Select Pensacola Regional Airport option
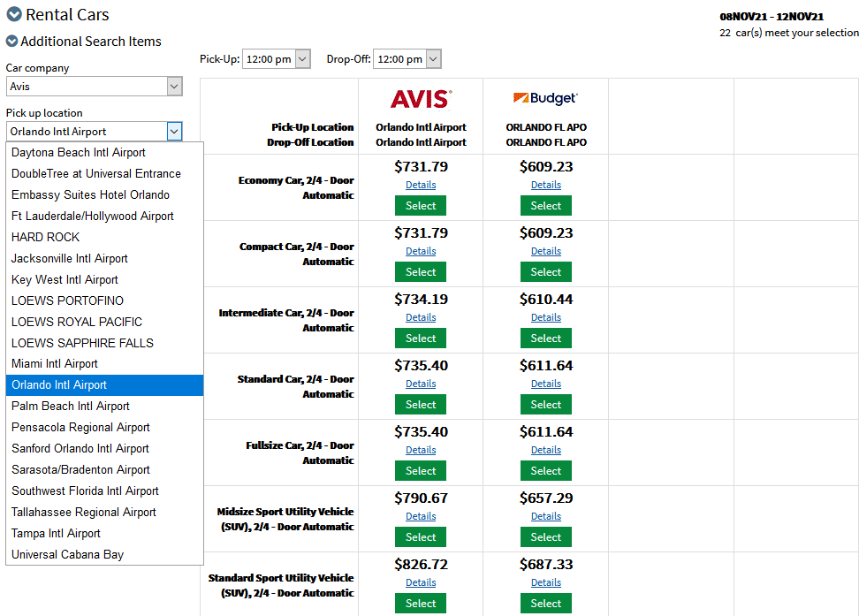 104,428
